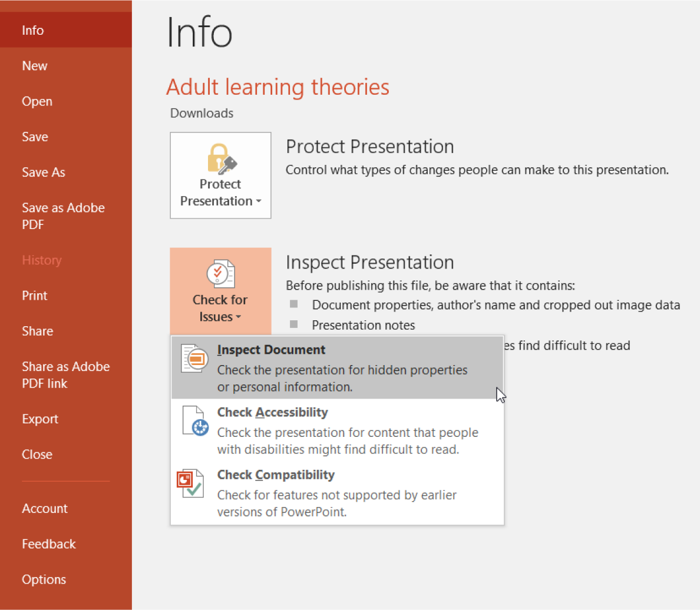This screenshot has height=610, width=700.
Task: Choose Check Compatibility from the menu
Action: coord(338,493)
